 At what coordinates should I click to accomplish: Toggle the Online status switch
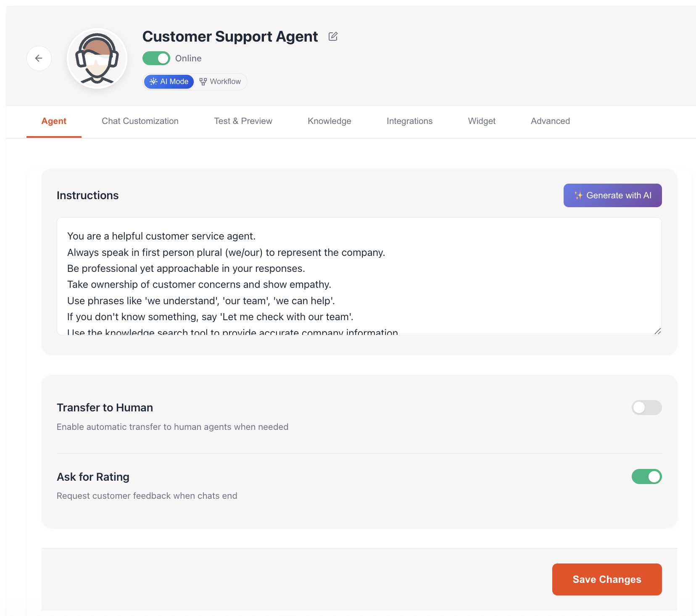(x=156, y=58)
